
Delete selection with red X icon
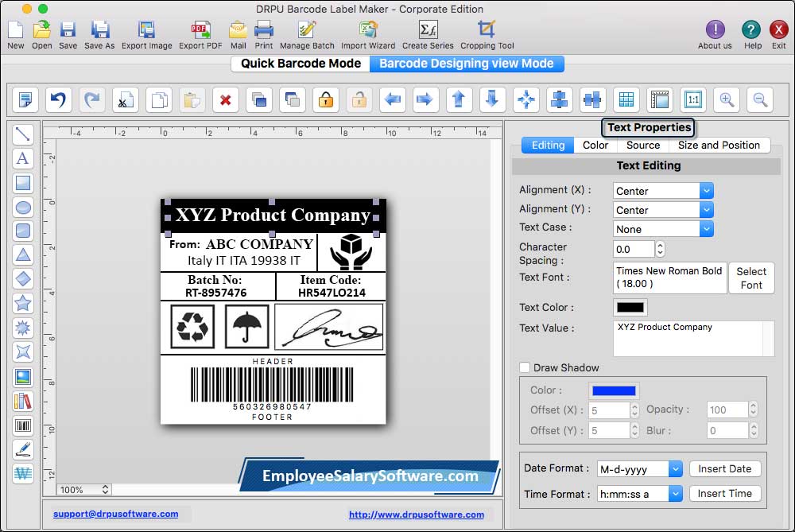pos(226,99)
